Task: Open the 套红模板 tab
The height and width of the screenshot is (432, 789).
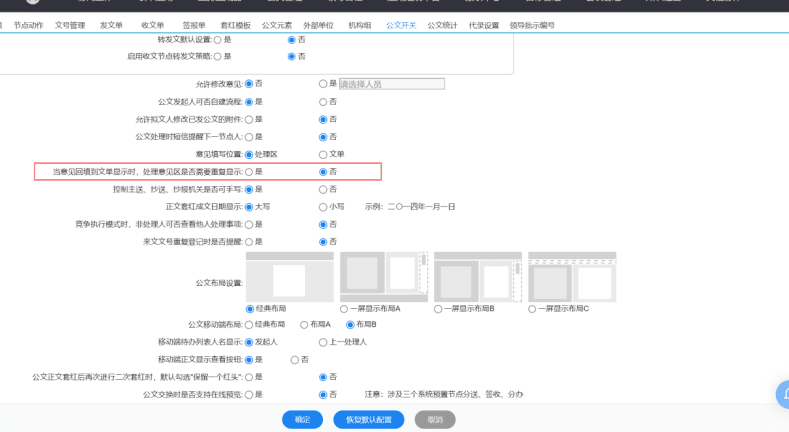Action: point(235,25)
